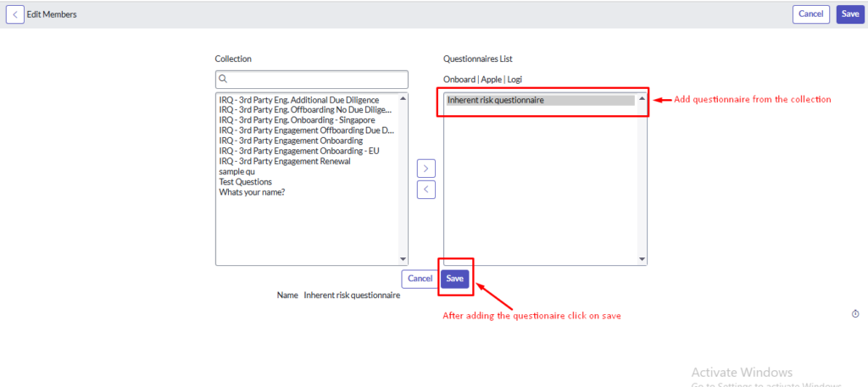868x387 pixels.
Task: Select 'Inherent risk questionnaire' in Questionnaires List
Action: (x=496, y=100)
